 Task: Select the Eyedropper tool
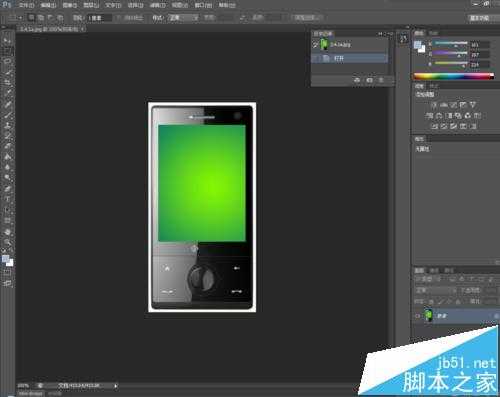coord(7,93)
